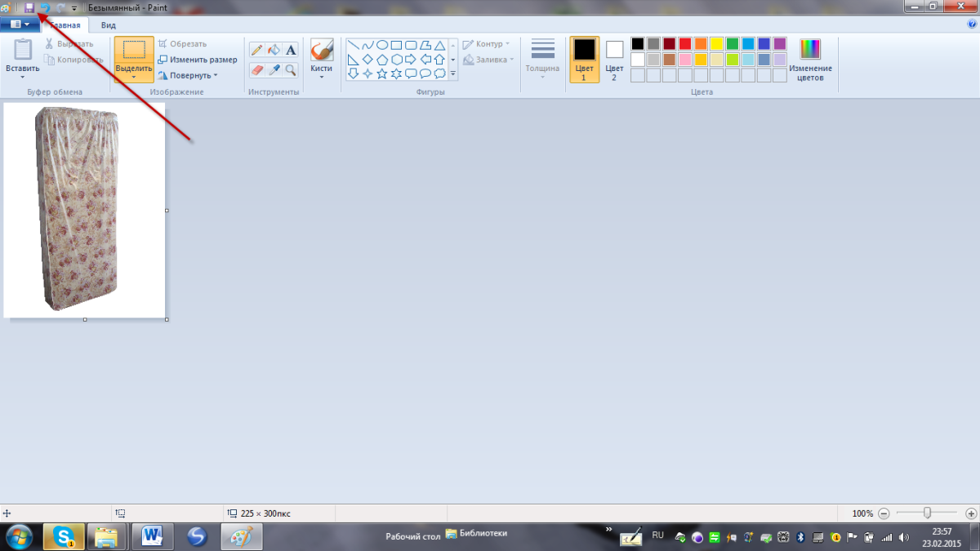980x551 pixels.
Task: Open the Кисти brushes dropdown
Action: click(322, 60)
